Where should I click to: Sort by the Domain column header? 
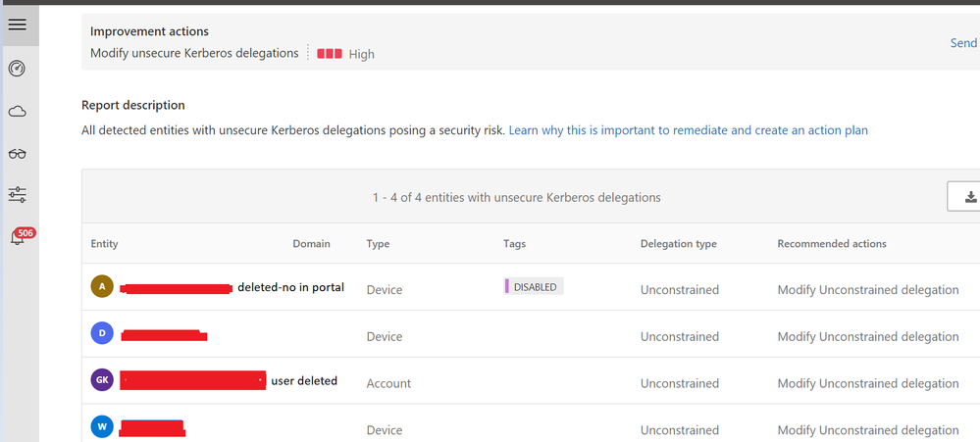pos(311,244)
